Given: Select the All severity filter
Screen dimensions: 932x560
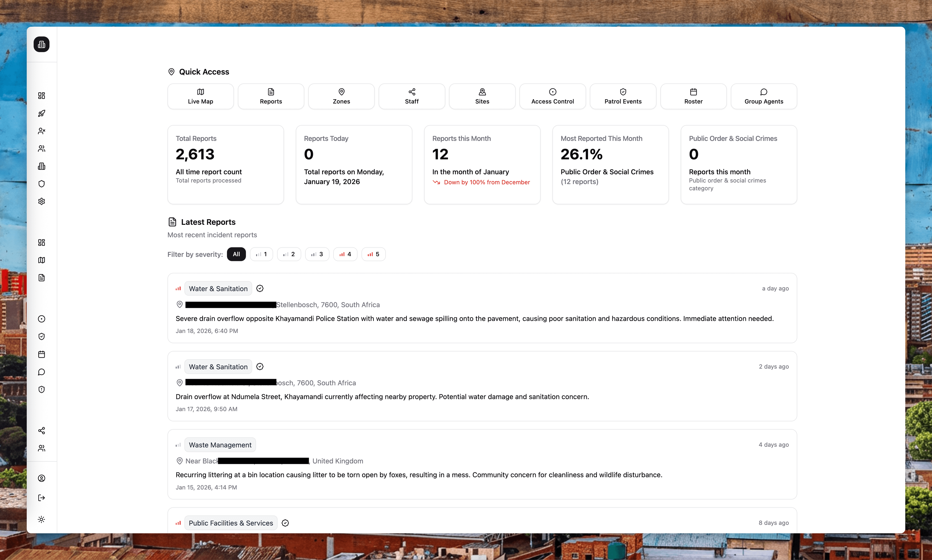Looking at the screenshot, I should coord(236,254).
